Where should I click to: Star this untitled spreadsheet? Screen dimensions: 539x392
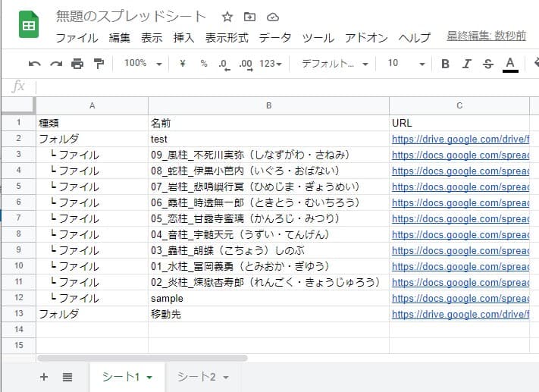[227, 17]
